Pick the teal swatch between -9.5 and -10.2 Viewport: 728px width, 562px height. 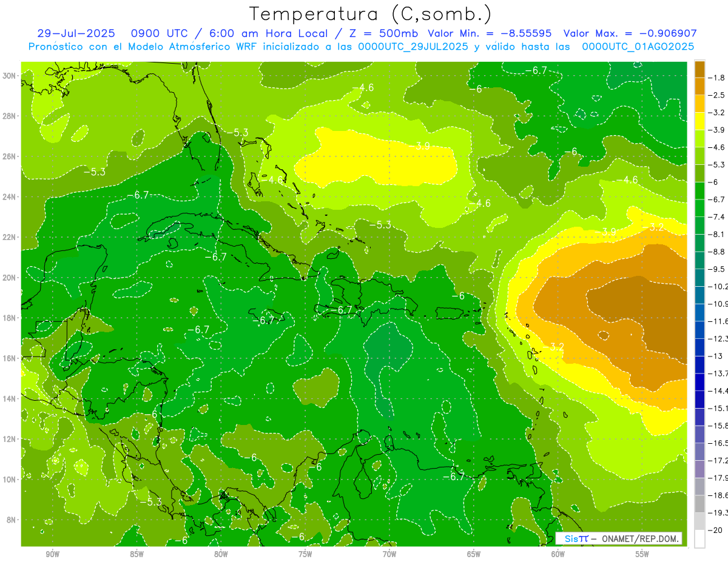tap(699, 278)
